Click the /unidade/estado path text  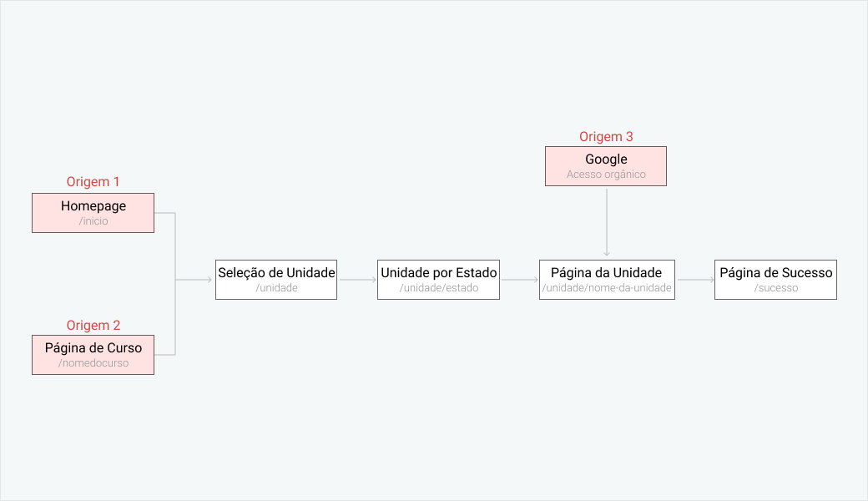pos(439,288)
